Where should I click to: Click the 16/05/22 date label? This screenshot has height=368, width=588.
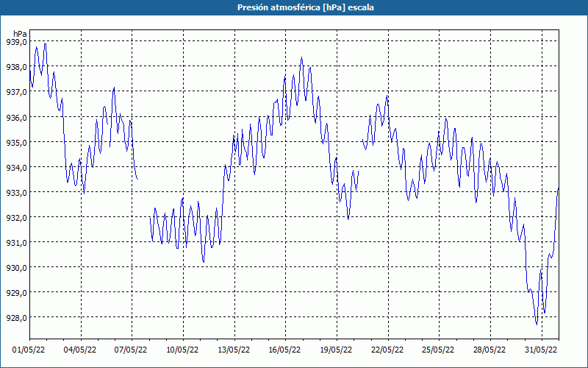[x=284, y=350]
